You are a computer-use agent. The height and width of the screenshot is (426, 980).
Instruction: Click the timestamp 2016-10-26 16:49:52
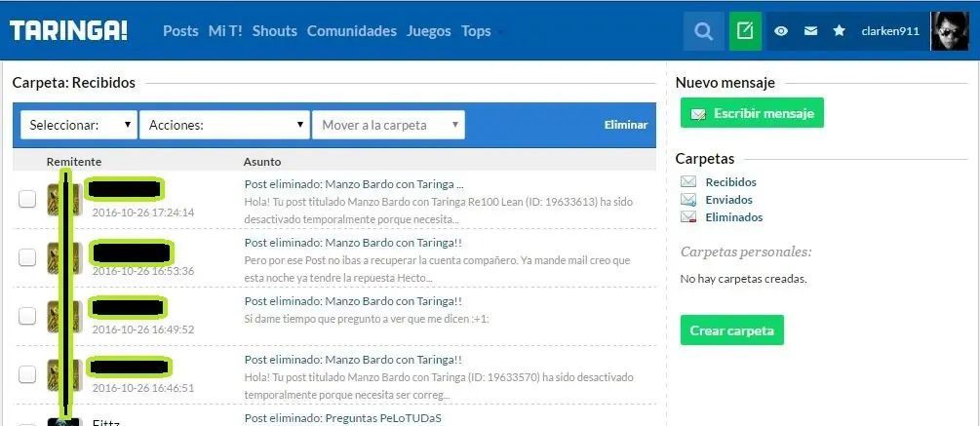(x=143, y=329)
